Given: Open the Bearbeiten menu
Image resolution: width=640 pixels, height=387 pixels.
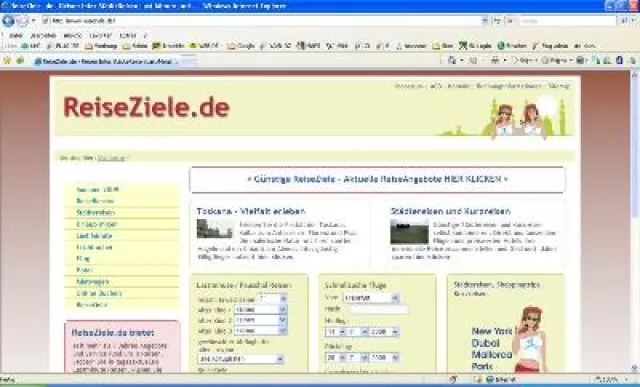Looking at the screenshot, I should (43, 36).
